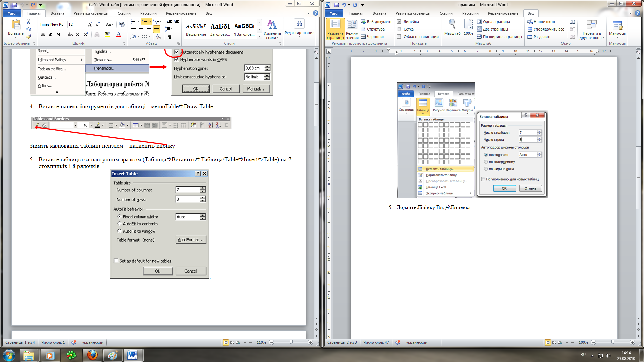
Task: Apply superscript formatting
Action: (x=86, y=34)
